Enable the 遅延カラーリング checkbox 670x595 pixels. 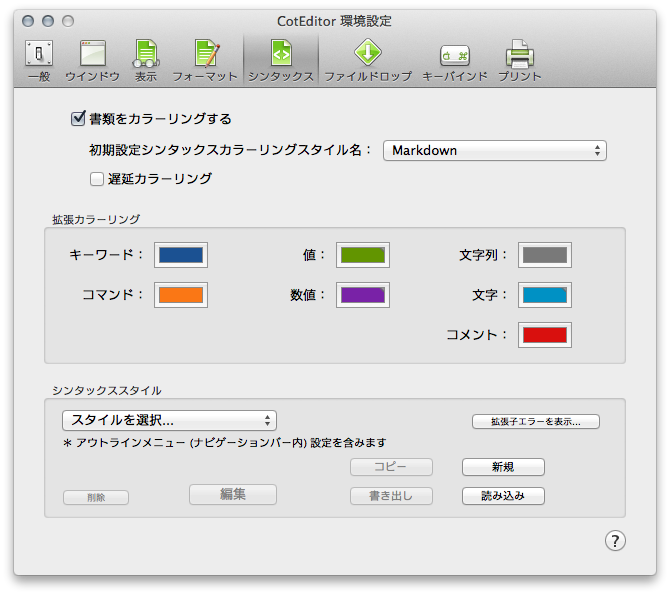[97, 179]
